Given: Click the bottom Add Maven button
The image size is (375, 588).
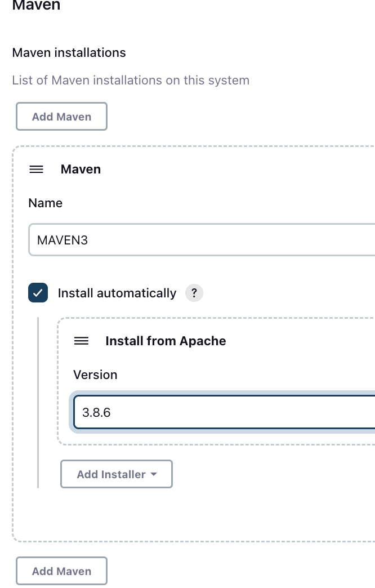Looking at the screenshot, I should [61, 571].
